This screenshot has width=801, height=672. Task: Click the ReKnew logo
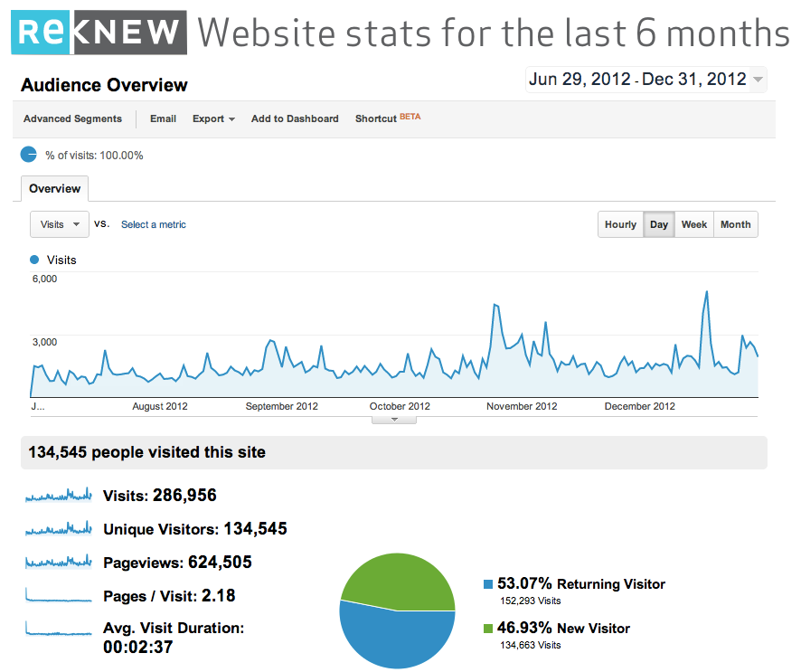pyautogui.click(x=99, y=33)
